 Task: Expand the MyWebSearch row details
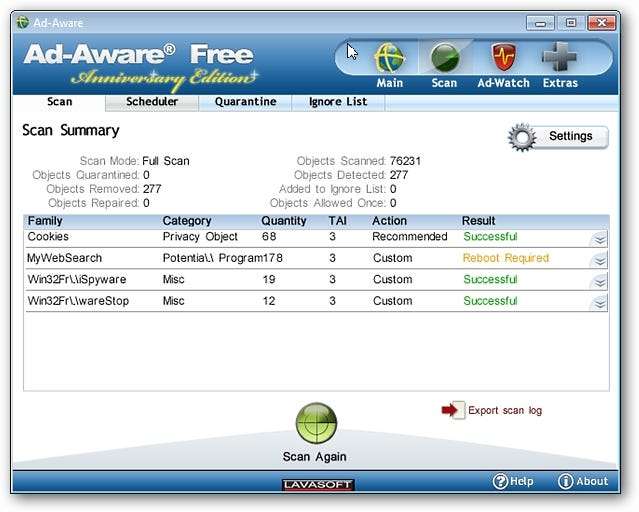[x=599, y=260]
